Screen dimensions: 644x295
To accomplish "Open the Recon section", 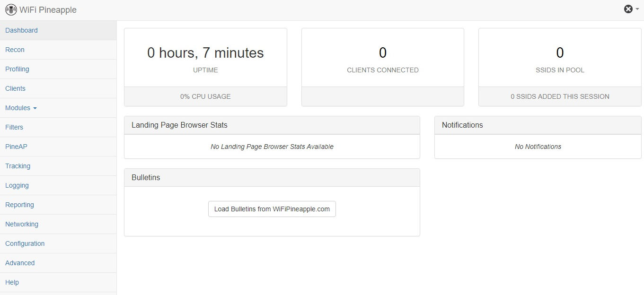I will [58, 50].
